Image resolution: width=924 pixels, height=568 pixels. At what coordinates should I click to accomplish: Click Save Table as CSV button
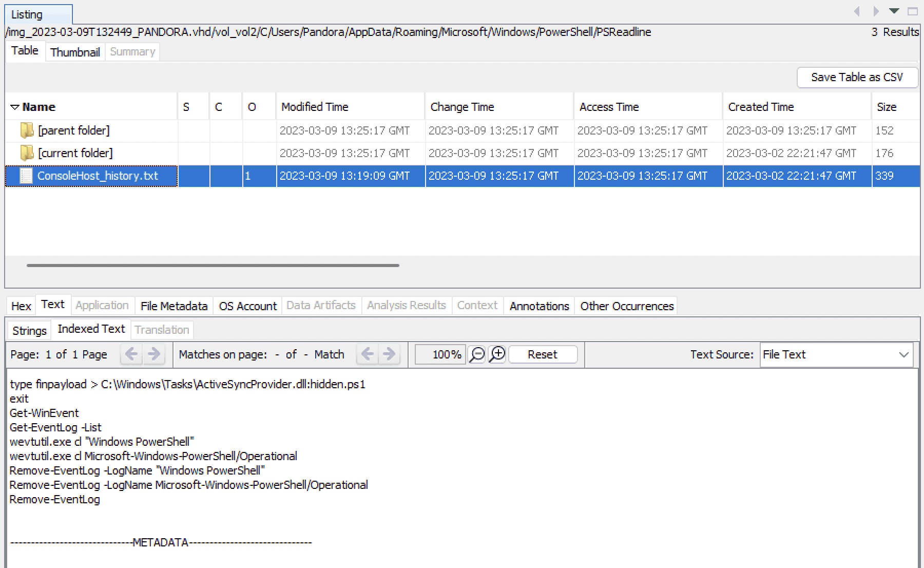(x=857, y=78)
